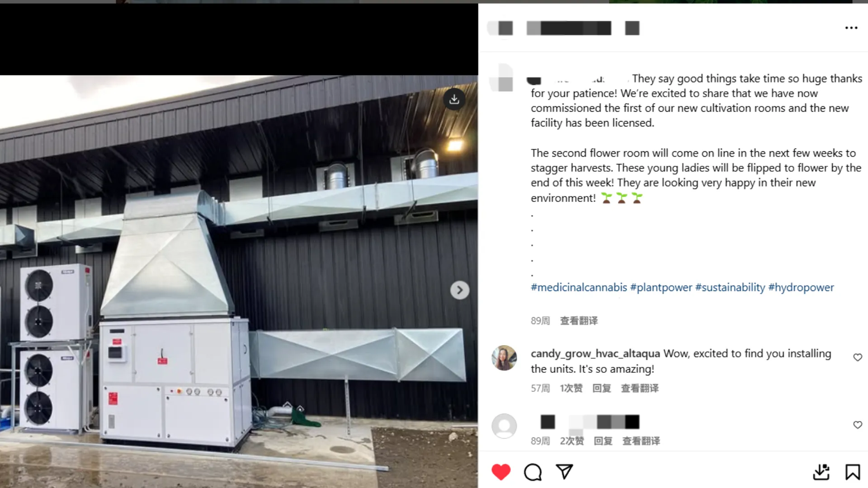Show the 2次赞 likes on last comment
868x488 pixels.
coord(572,441)
